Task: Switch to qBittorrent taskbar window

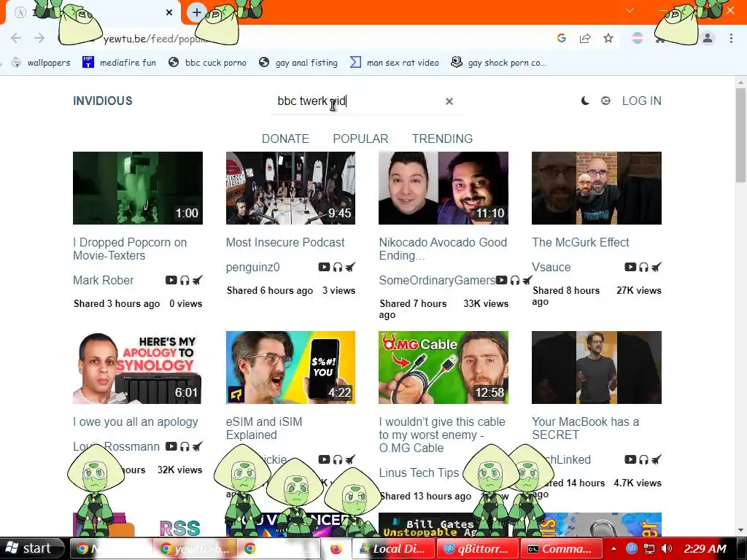Action: (477, 548)
